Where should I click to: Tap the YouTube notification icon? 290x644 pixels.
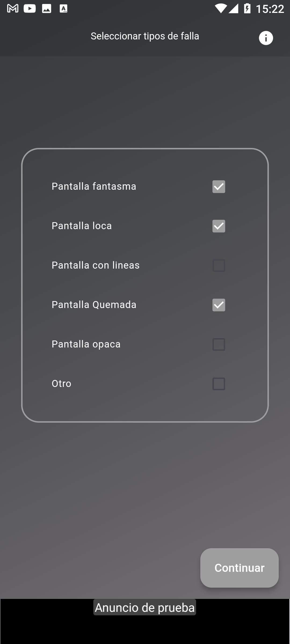[30, 9]
